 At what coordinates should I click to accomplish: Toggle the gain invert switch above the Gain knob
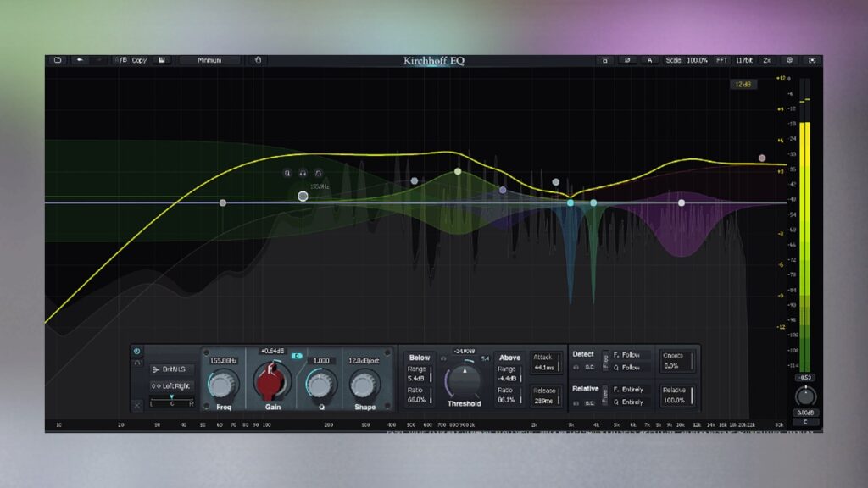[x=297, y=355]
